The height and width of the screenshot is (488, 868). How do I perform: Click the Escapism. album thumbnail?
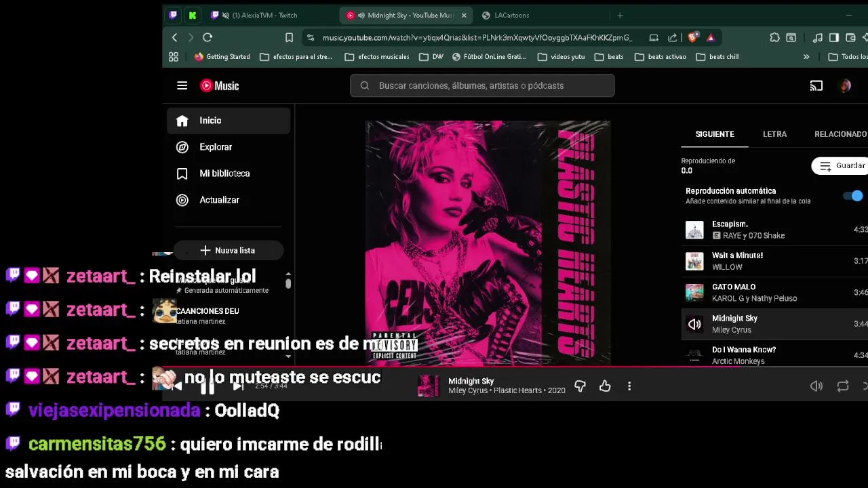(694, 230)
